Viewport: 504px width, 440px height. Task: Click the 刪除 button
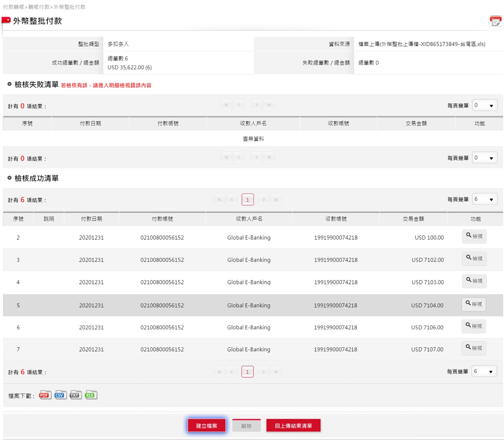click(247, 426)
